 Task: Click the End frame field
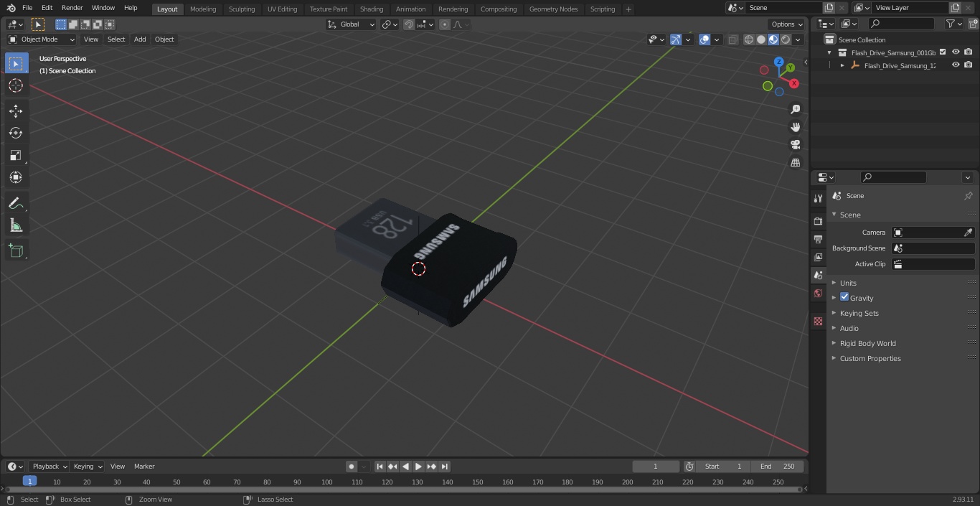coord(778,467)
